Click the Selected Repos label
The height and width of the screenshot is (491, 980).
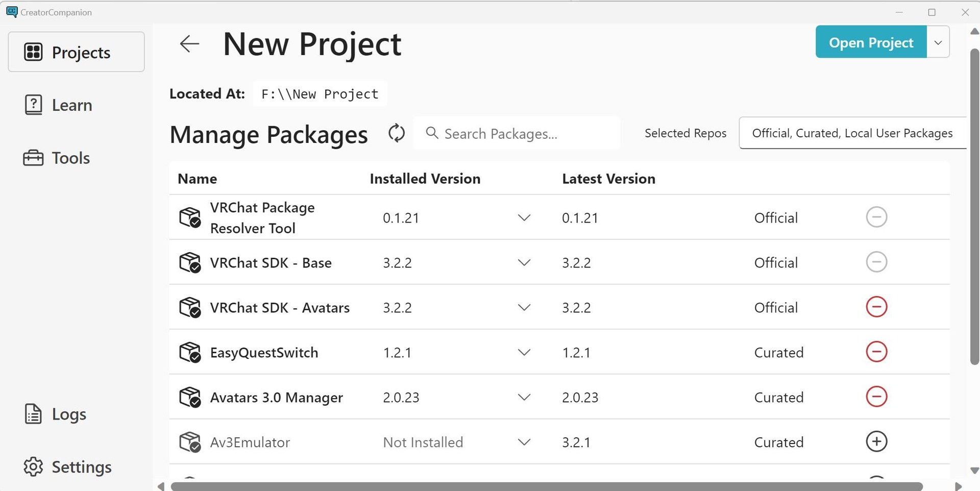point(685,133)
